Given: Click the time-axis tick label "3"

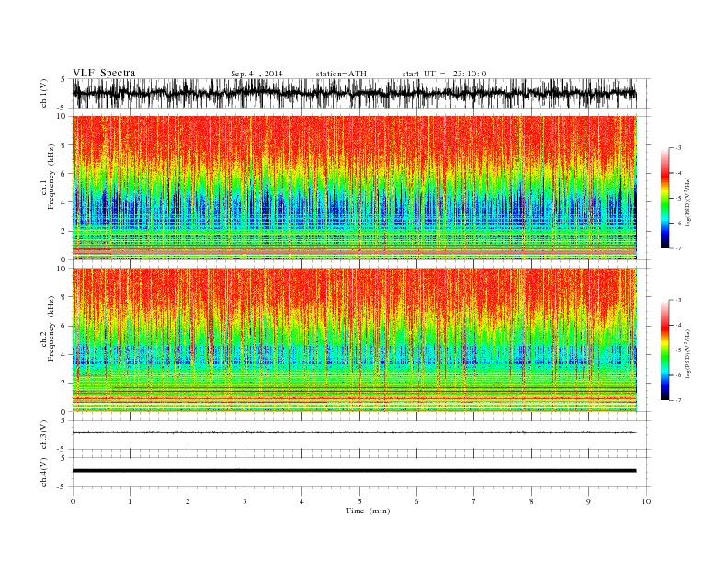Looking at the screenshot, I should [245, 501].
